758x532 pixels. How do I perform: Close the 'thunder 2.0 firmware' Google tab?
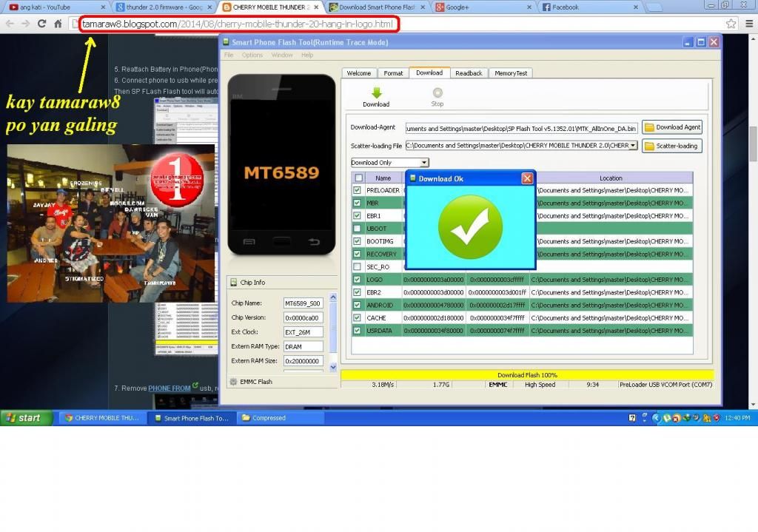click(x=209, y=7)
